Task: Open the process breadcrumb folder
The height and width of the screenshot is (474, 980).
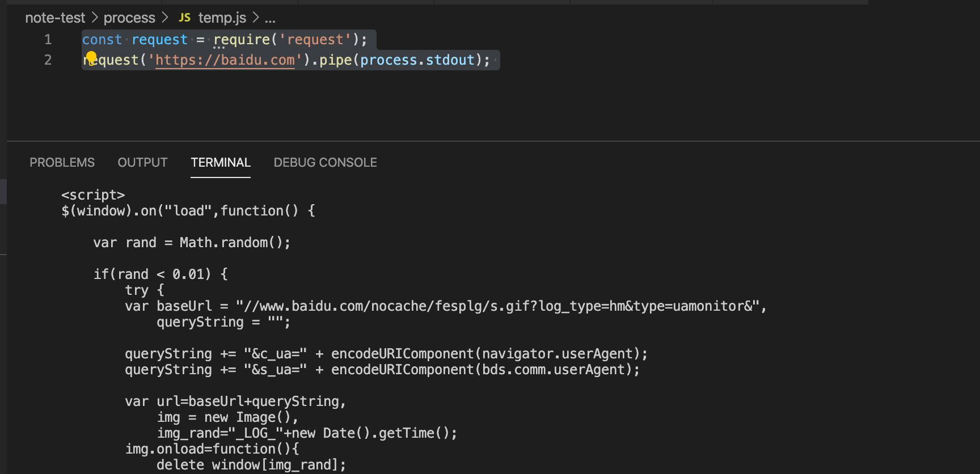Action: (x=129, y=18)
